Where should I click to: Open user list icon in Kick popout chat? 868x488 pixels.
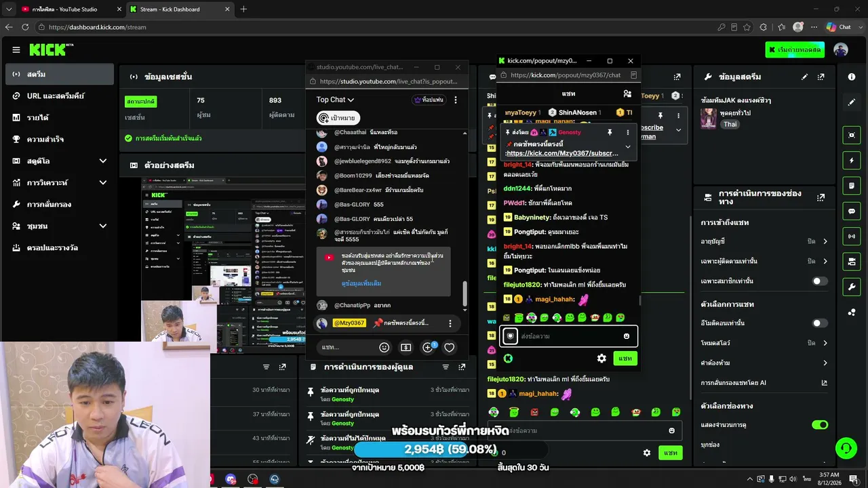[627, 94]
